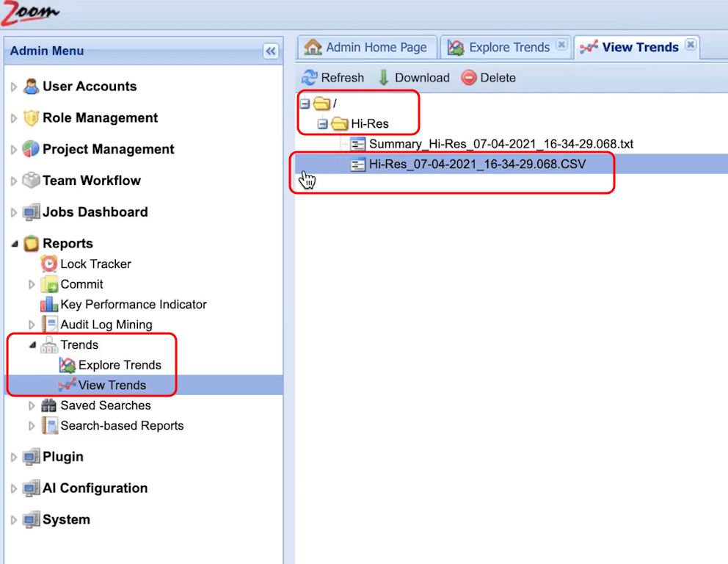Click the red Delete circle icon
The height and width of the screenshot is (564, 728).
click(468, 78)
